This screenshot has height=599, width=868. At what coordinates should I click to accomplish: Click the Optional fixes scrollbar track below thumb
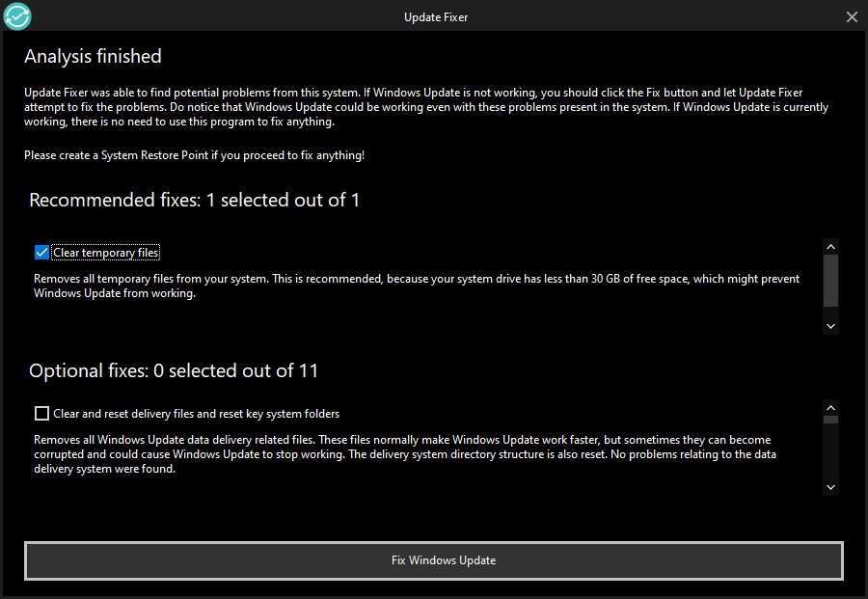[x=830, y=451]
